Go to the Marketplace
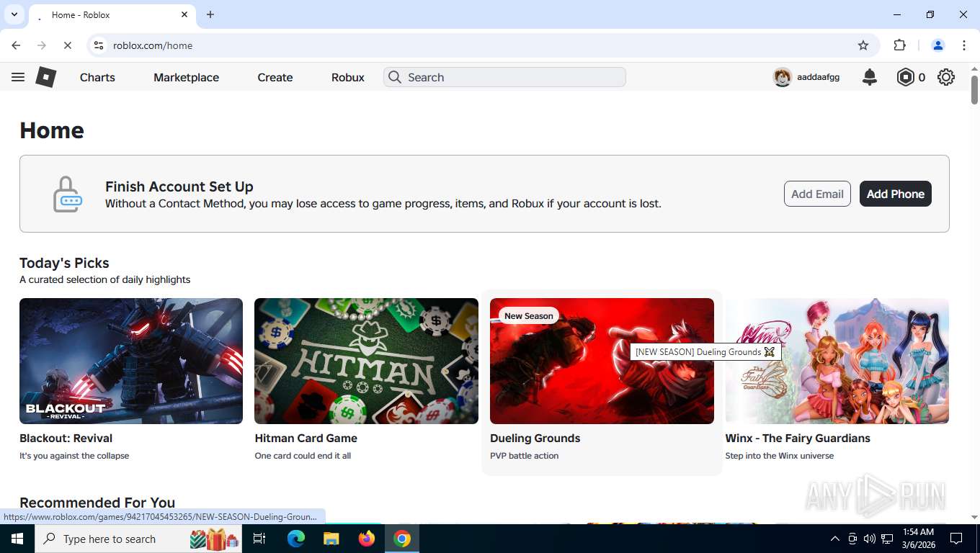The image size is (980, 553). pyautogui.click(x=186, y=77)
